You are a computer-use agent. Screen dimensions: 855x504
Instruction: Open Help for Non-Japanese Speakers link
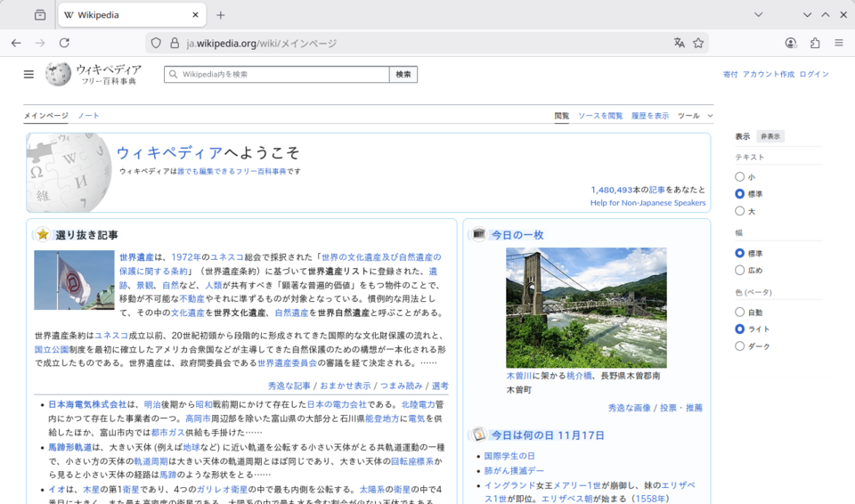(x=647, y=203)
